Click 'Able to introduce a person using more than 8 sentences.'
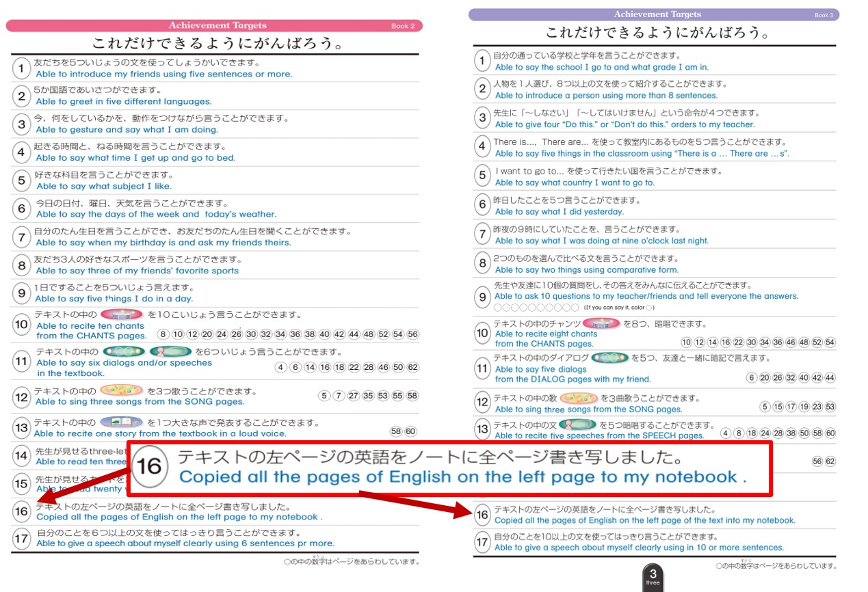 [x=606, y=96]
